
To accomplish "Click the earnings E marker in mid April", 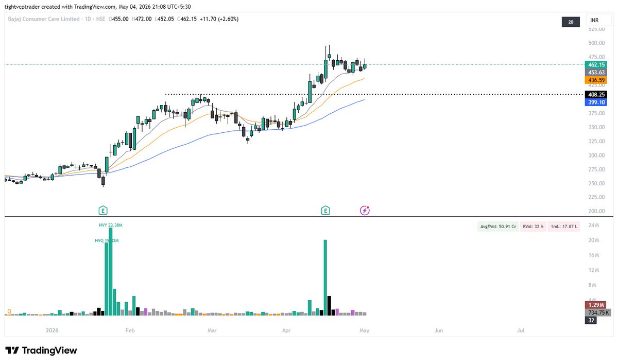I will click(x=325, y=210).
